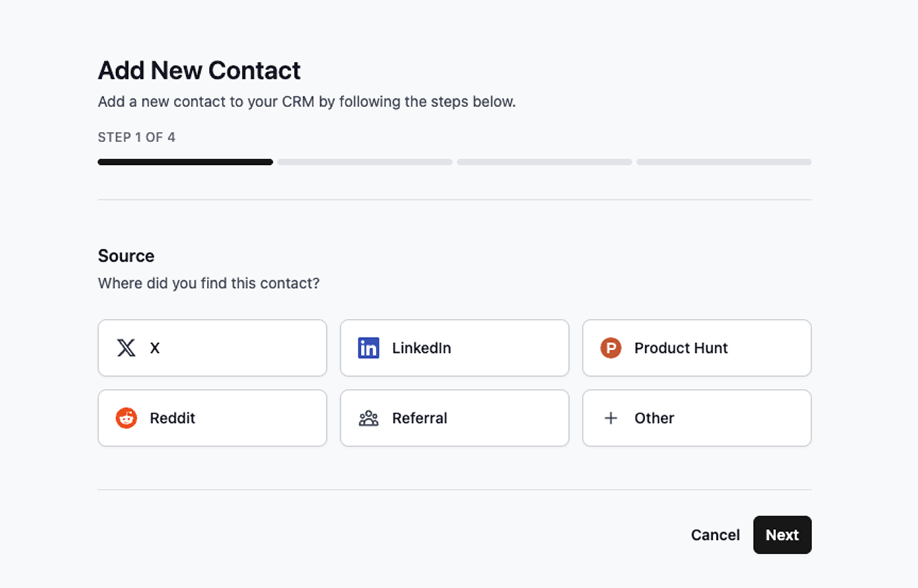
Task: Select the orange Reddit icon
Action: coord(126,418)
